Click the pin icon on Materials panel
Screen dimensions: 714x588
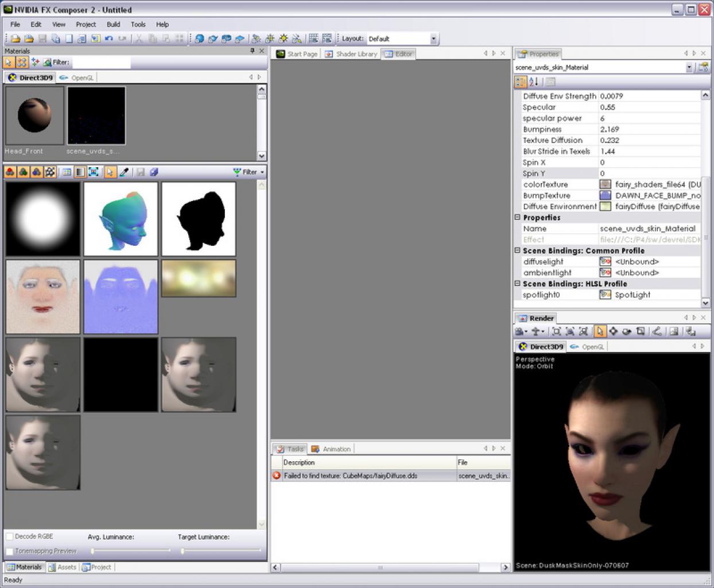[253, 51]
